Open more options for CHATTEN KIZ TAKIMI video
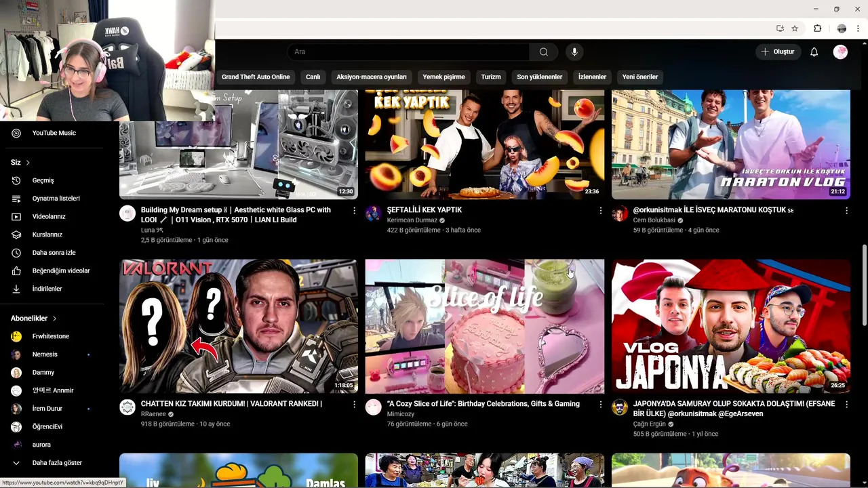Screen dimensions: 868x488 coord(354,405)
